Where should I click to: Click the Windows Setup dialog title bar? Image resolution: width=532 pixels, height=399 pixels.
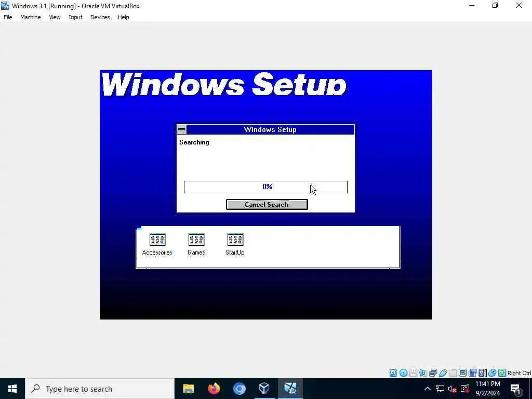pyautogui.click(x=270, y=129)
